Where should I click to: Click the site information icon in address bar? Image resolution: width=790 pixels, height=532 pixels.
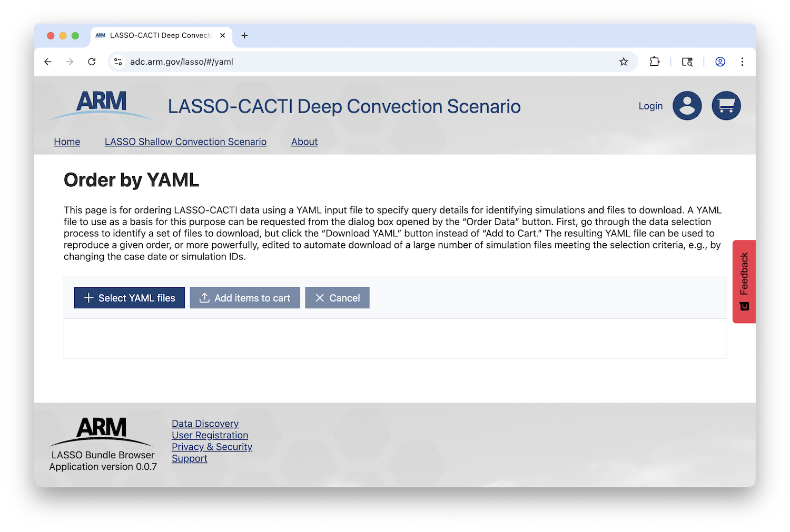118,62
